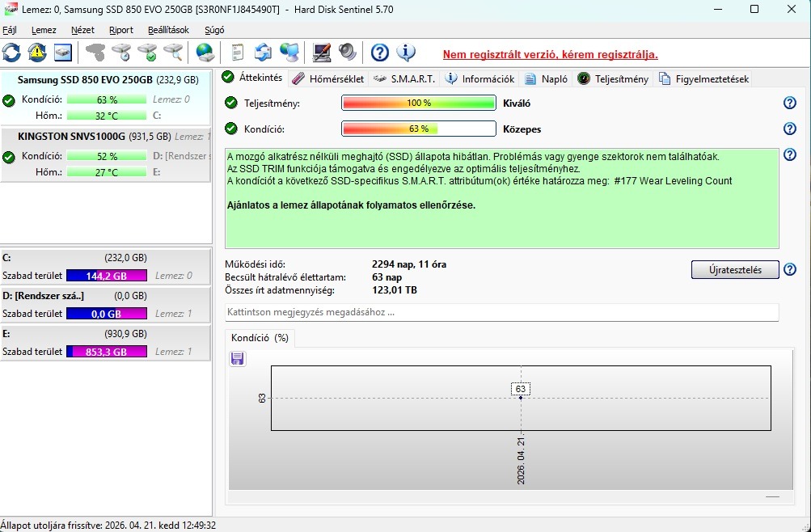Click the refresh disk status toolbar icon

(x=11, y=53)
